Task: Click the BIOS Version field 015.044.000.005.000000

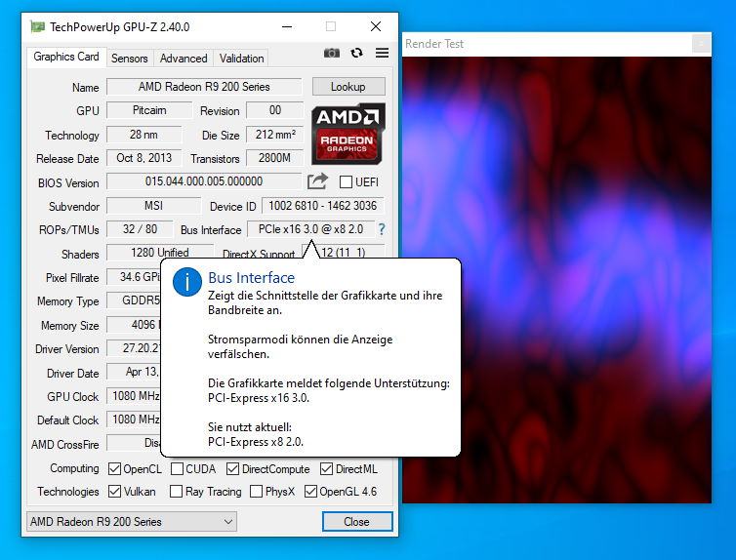Action: click(204, 181)
